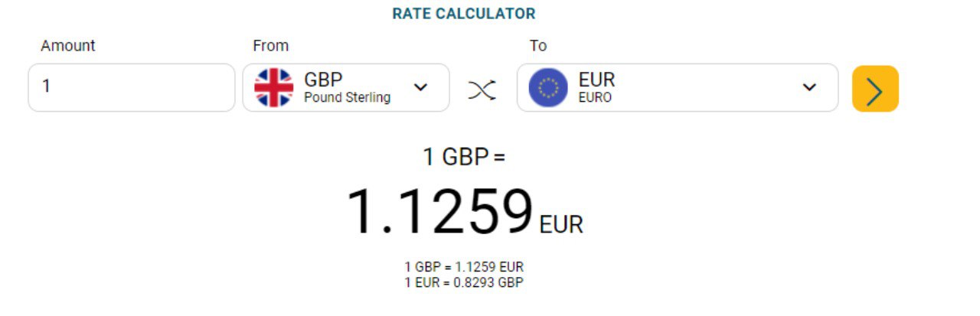The width and height of the screenshot is (980, 316).
Task: Click the "1 EUR = 0.8293 GBP" line
Action: [x=464, y=282]
